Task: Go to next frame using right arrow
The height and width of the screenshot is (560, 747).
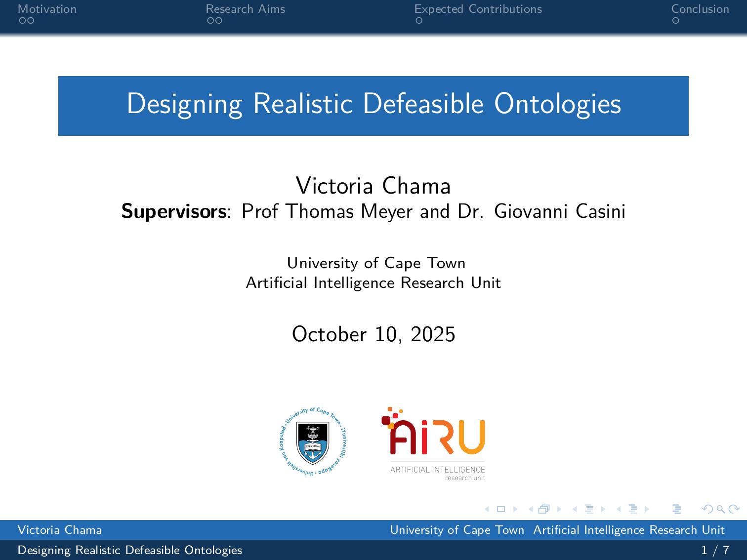Action: click(x=559, y=509)
